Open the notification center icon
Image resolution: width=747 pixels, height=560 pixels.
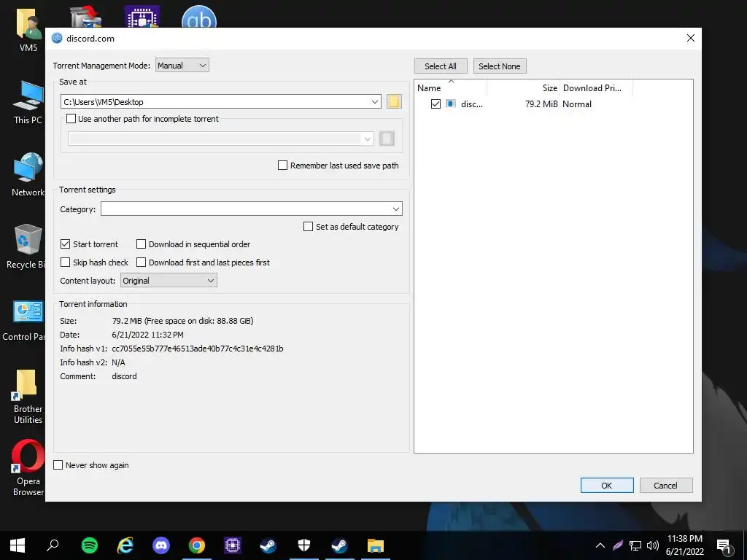(x=724, y=547)
